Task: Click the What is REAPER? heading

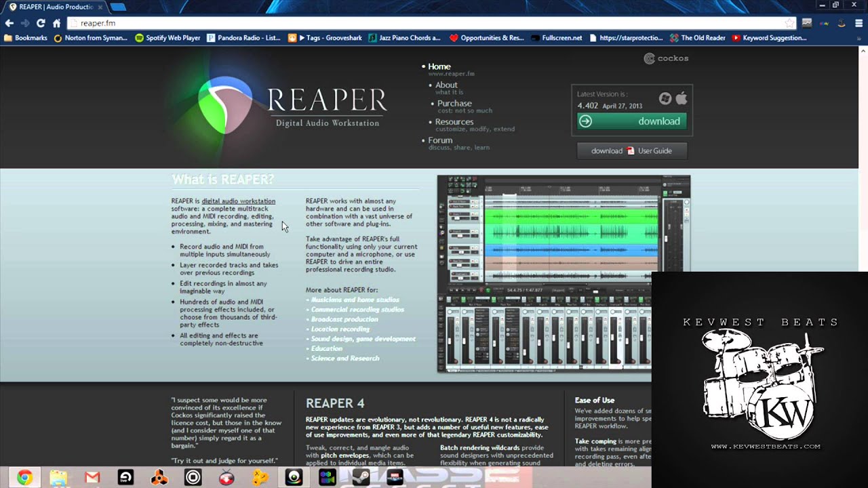Action: click(x=223, y=180)
